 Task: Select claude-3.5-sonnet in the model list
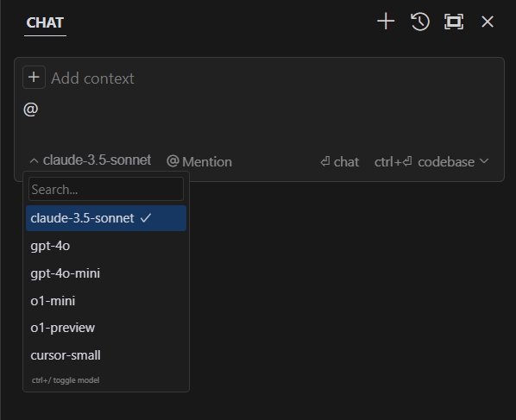click(x=106, y=218)
